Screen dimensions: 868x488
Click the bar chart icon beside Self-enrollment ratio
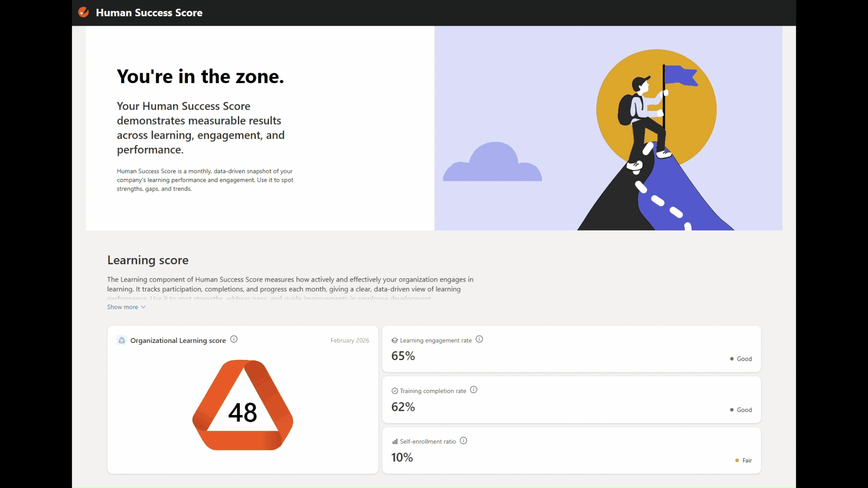click(395, 441)
